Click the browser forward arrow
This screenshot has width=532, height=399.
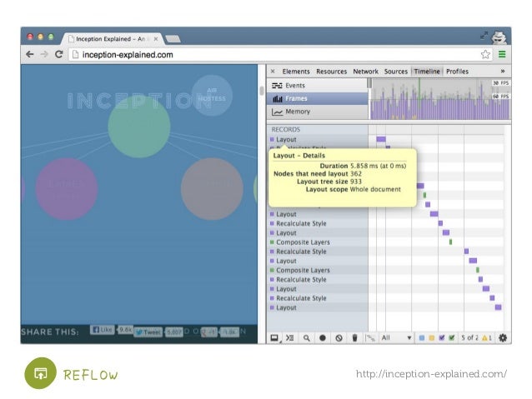[x=44, y=54]
